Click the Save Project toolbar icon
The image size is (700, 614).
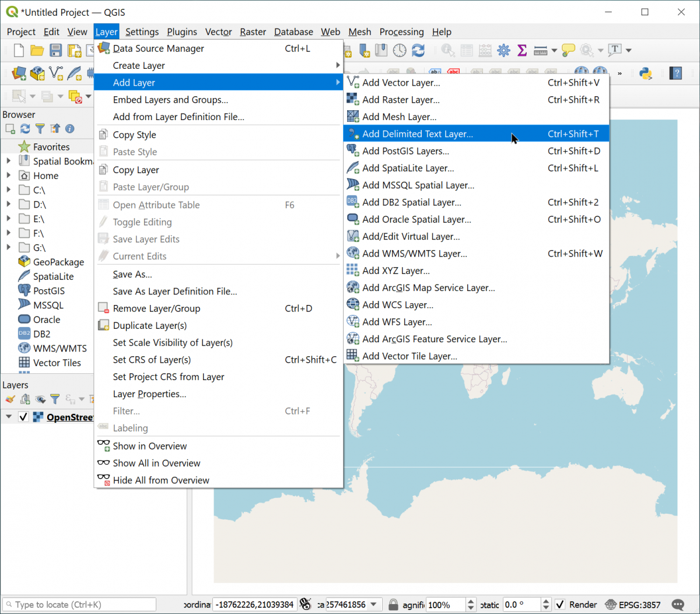coord(55,51)
